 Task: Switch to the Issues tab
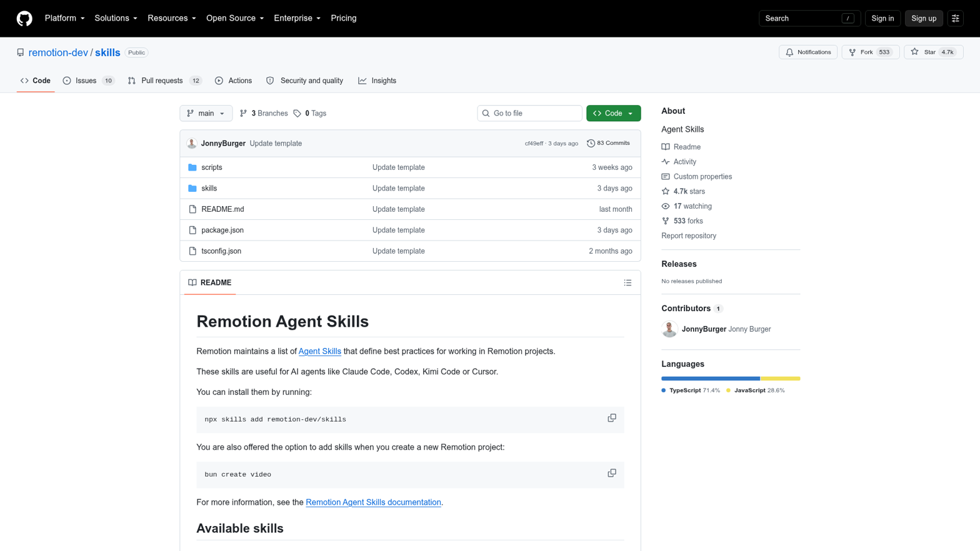point(89,81)
